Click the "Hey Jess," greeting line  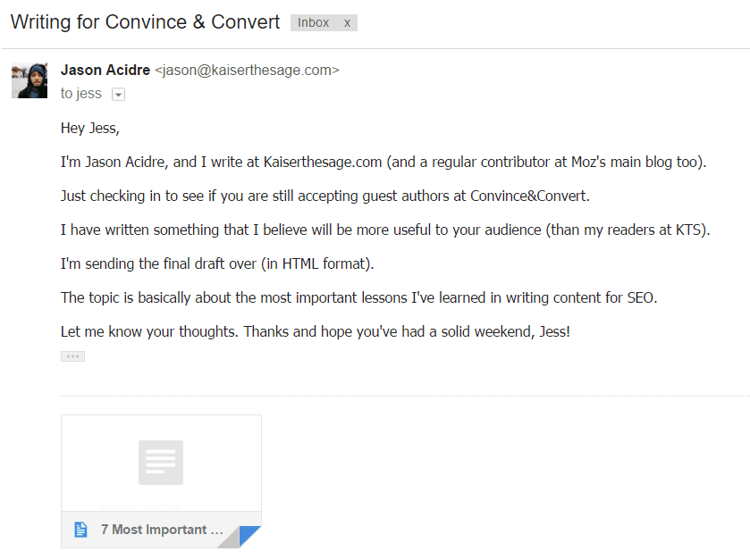coord(89,128)
